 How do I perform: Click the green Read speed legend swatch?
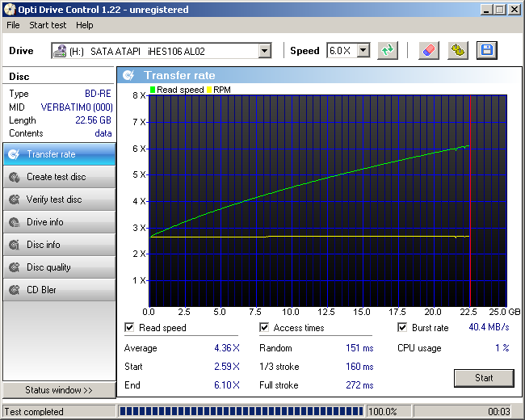tap(153, 90)
